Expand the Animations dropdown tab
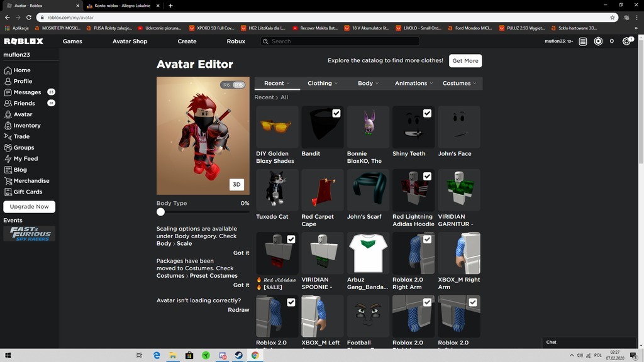 pos(414,84)
